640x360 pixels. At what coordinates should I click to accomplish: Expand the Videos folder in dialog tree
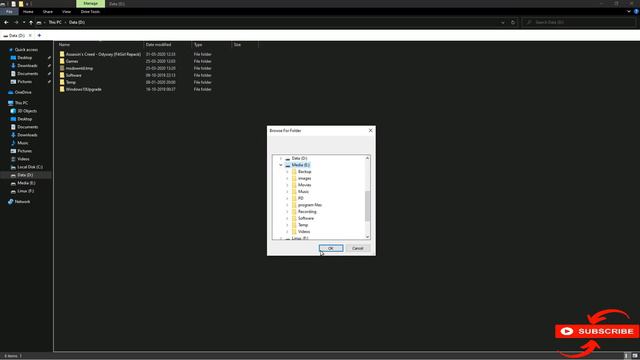[x=287, y=231]
